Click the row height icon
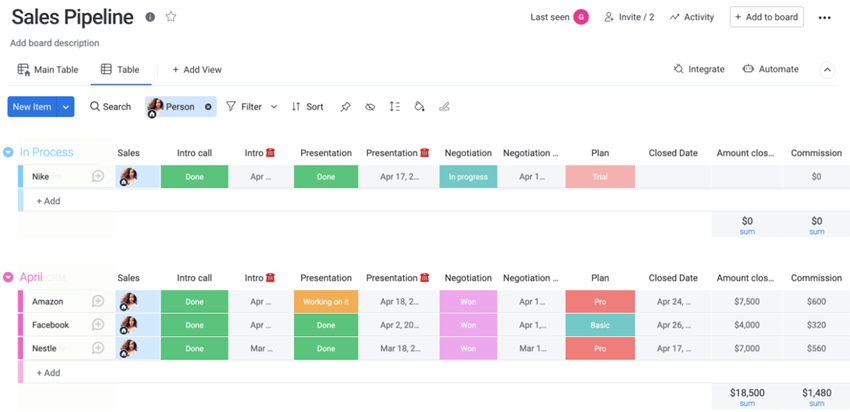The width and height of the screenshot is (850, 412). coord(394,107)
